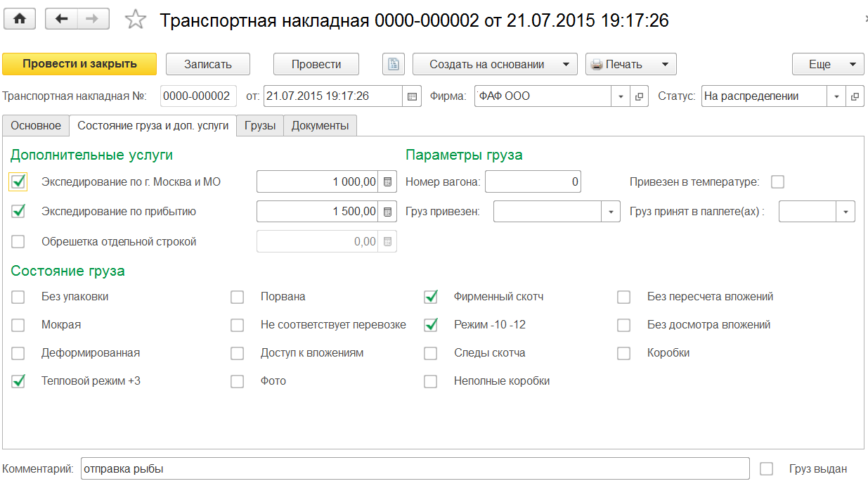
Task: Open the Фирма record with open-form icon
Action: click(639, 96)
